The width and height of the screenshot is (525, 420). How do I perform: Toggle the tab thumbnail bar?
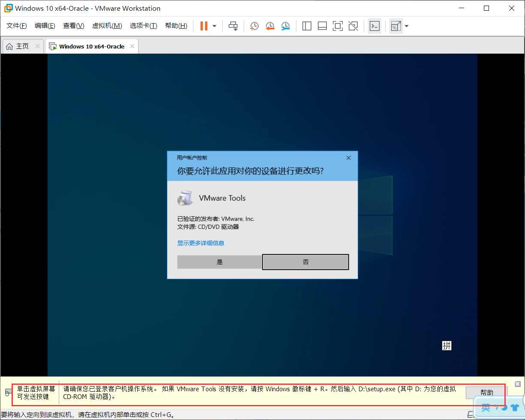click(322, 26)
